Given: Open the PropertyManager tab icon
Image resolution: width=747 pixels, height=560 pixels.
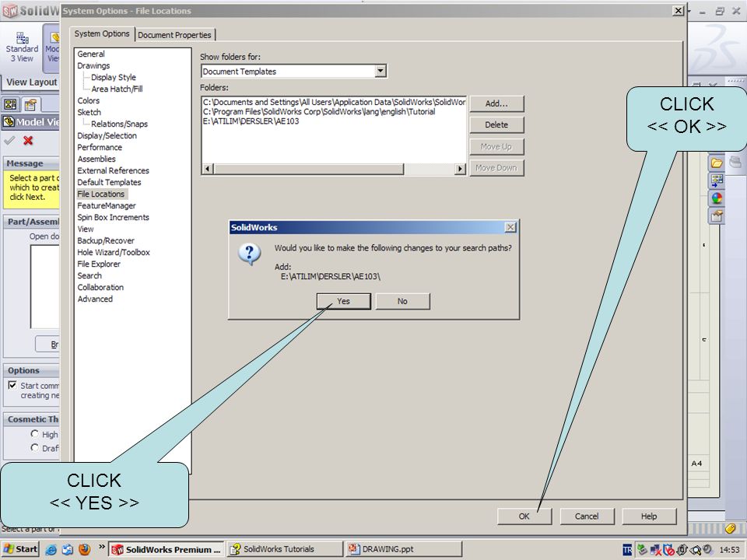Looking at the screenshot, I should [30, 104].
